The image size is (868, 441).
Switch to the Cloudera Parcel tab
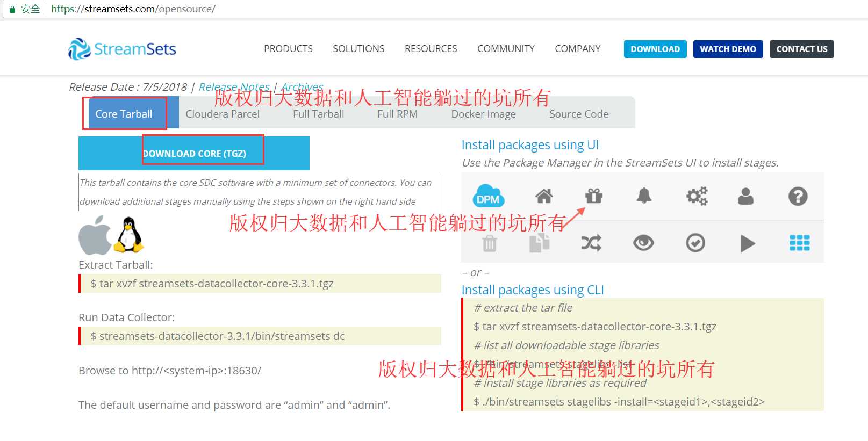[223, 114]
